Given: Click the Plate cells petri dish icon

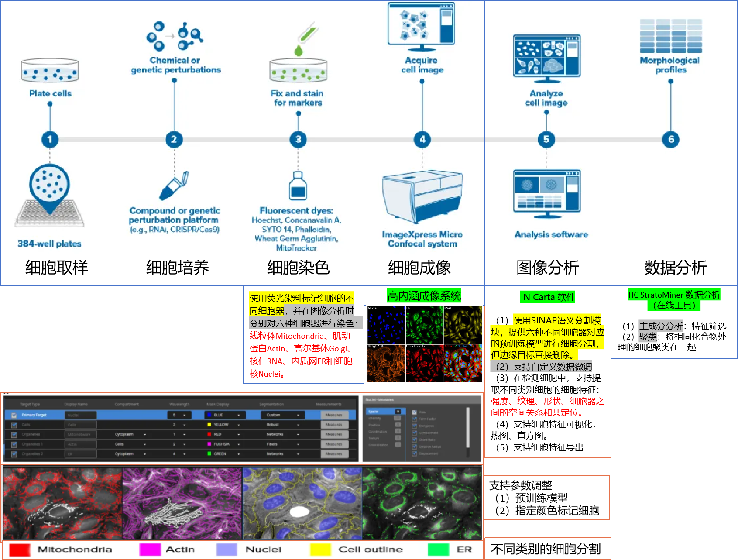Looking at the screenshot, I should pos(50,71).
